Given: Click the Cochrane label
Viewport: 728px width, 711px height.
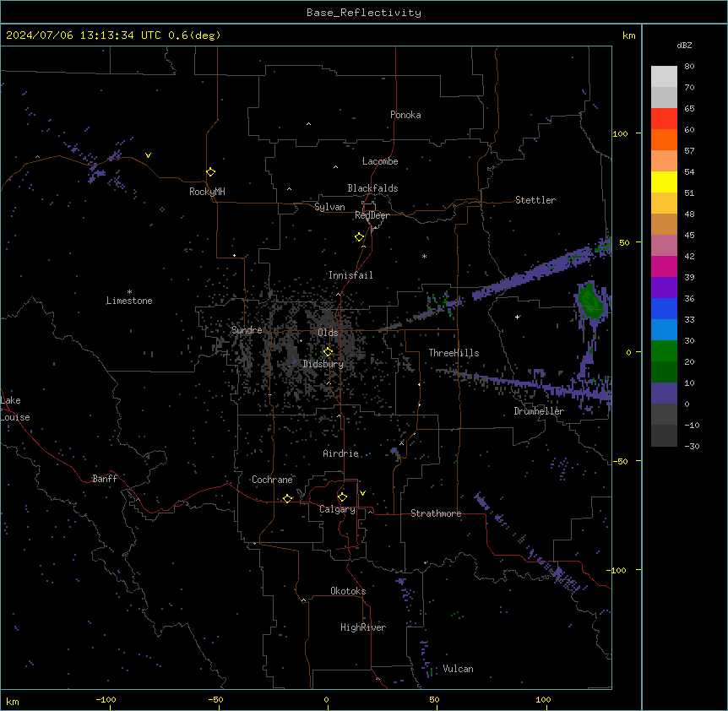Looking at the screenshot, I should tap(272, 480).
